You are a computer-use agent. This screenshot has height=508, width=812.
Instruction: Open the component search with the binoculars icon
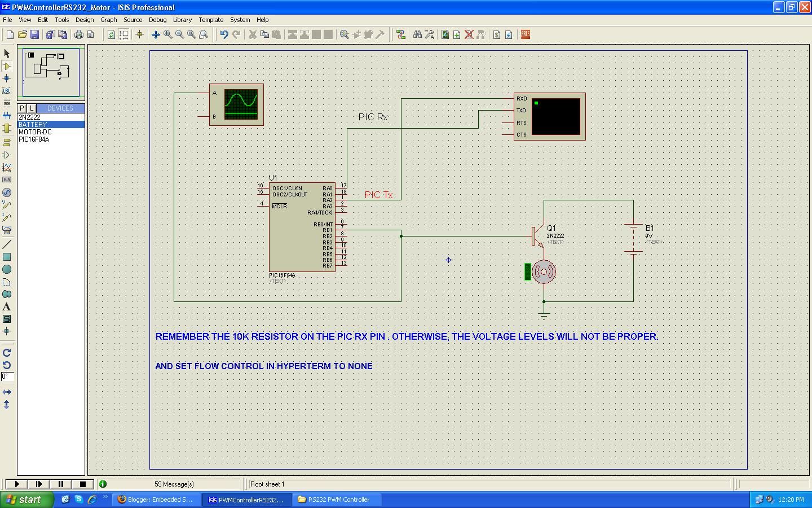coord(417,34)
